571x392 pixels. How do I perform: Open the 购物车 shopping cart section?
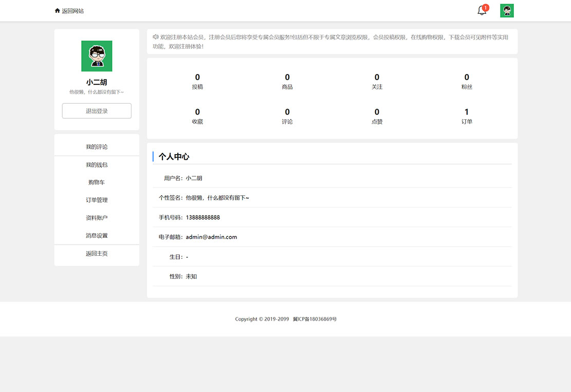(96, 182)
